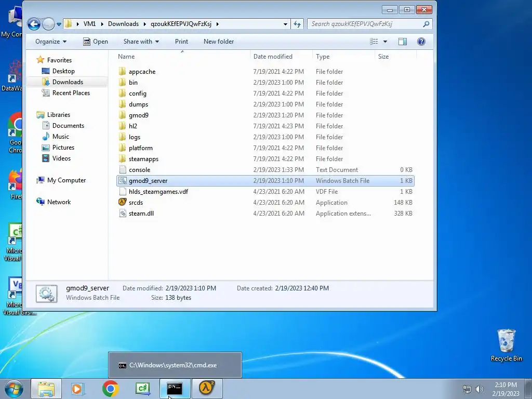
Task: Click the Refresh button beside address bar
Action: pyautogui.click(x=297, y=24)
